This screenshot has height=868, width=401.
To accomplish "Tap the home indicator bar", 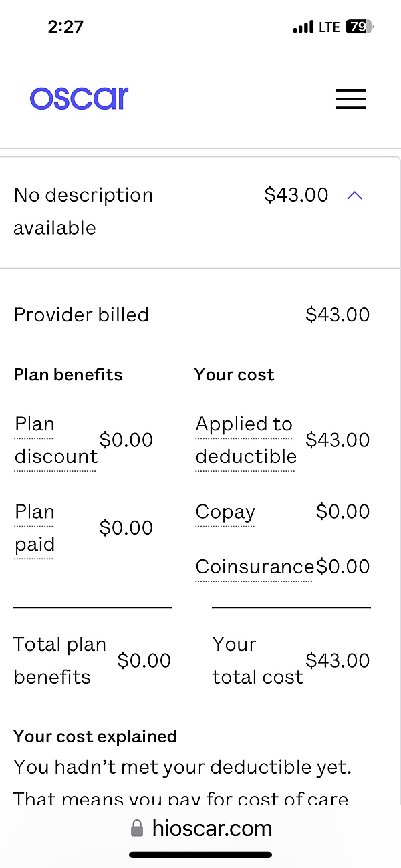I will 200,855.
